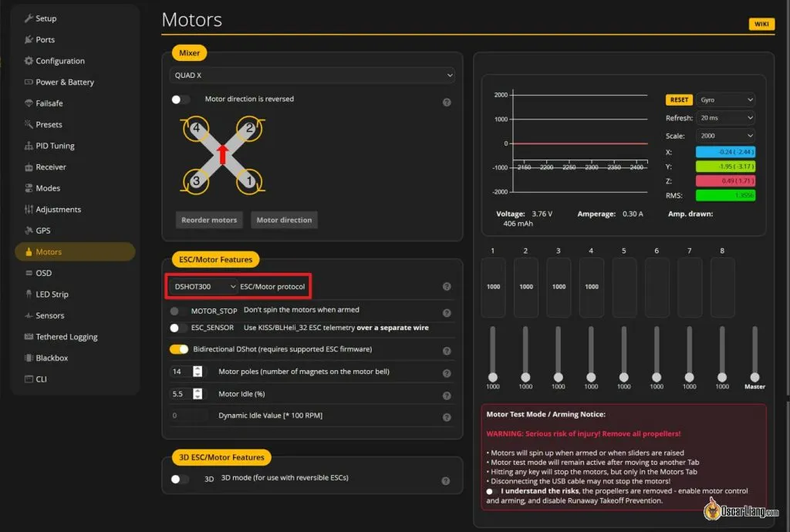Viewport: 790px width, 532px height.
Task: Disable Bidirectional DShot switch
Action: tap(179, 349)
